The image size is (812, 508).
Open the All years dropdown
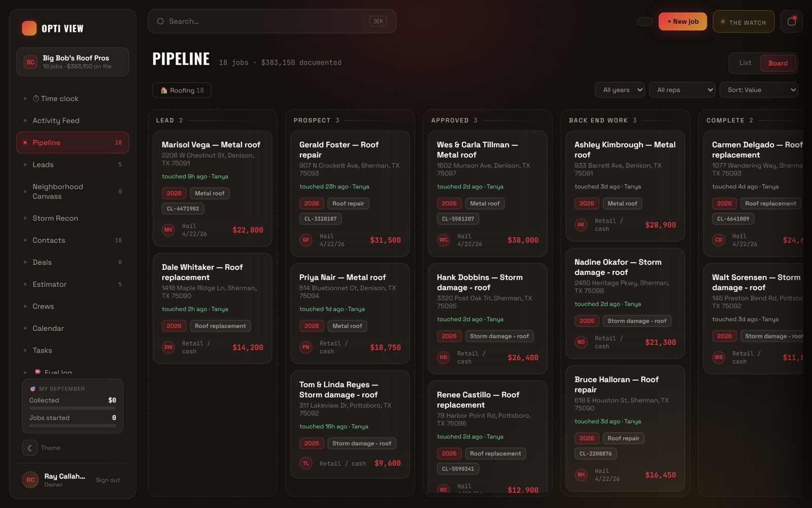pyautogui.click(x=620, y=90)
